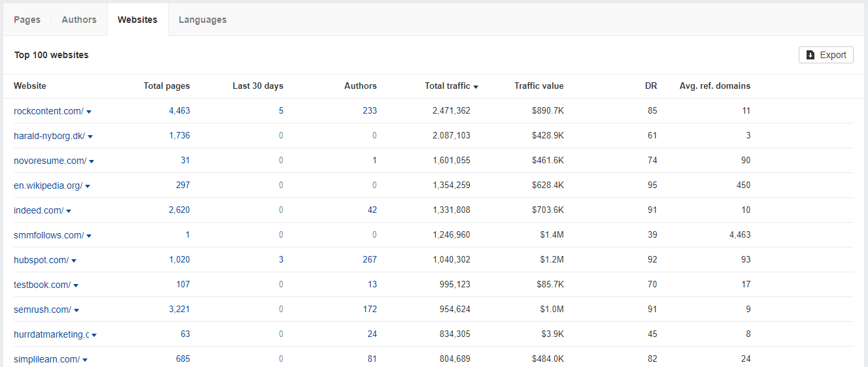Open semrush.com website link
The image size is (868, 367).
pos(42,310)
